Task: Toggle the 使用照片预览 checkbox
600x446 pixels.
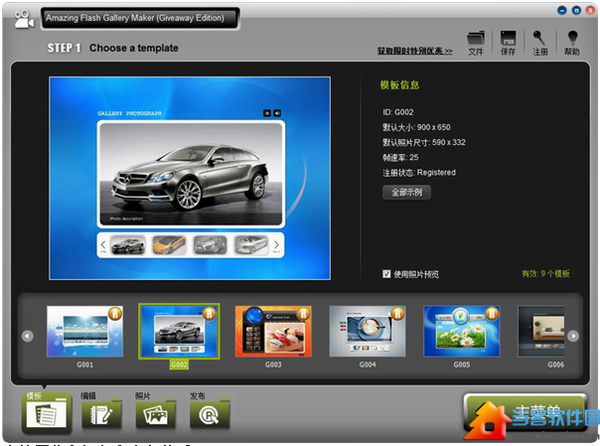Action: click(386, 273)
